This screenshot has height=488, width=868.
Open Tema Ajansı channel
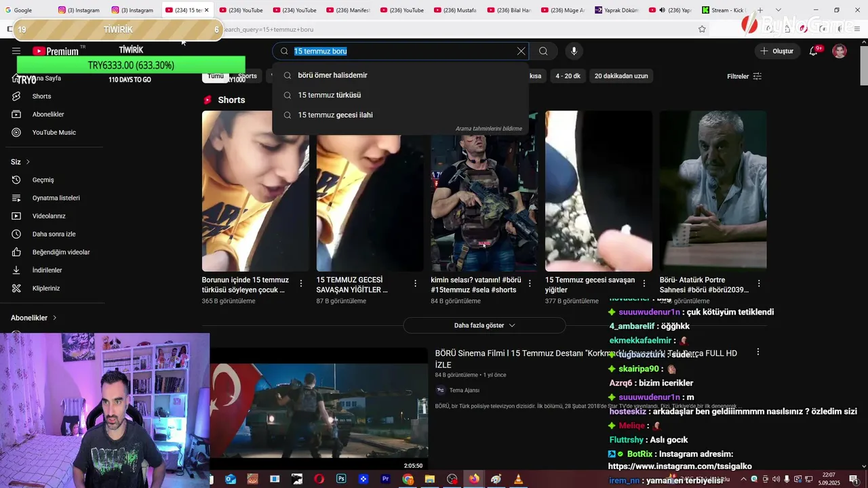(464, 390)
